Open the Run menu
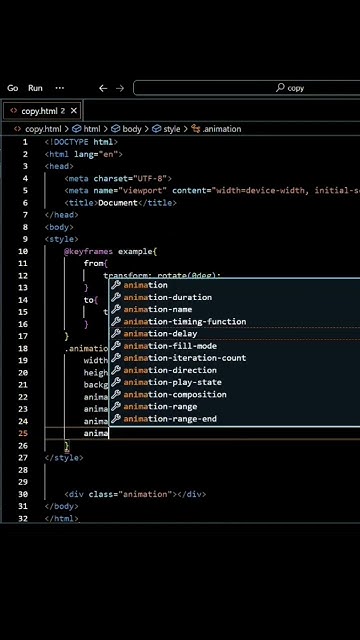Screen dimensions: 360x640 [x=35, y=88]
